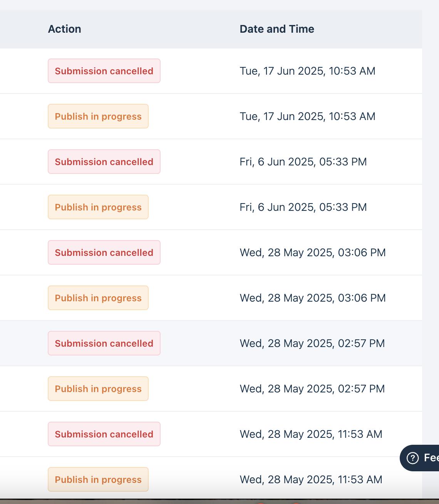Screen dimensions: 439x504
Task: Click Submission cancelled badge dated 6 Jun 2025
Action: pos(104,162)
